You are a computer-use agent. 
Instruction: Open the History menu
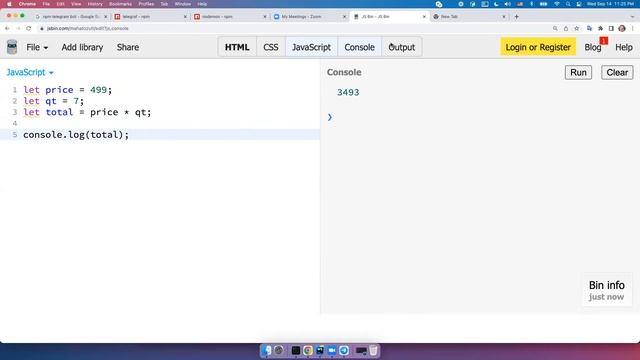pos(95,4)
